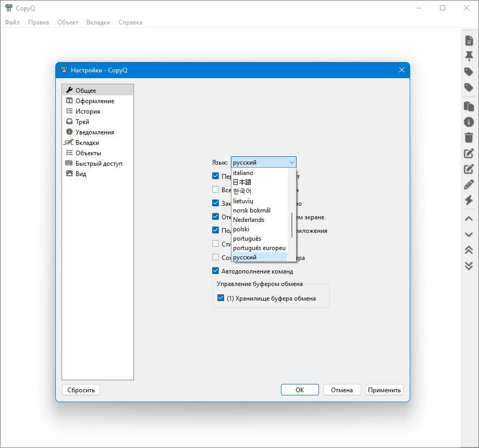Click the pencil edit icon
This screenshot has height=448, width=479.
click(469, 184)
